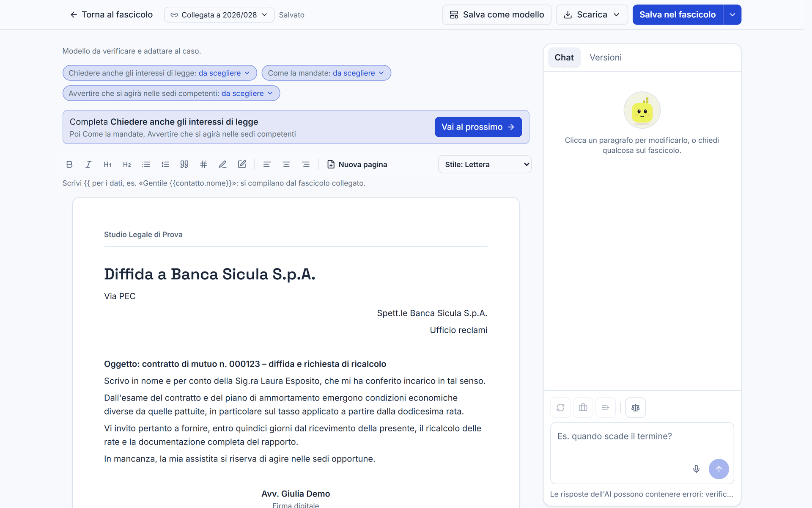
Task: Set Heading 1 style (H1)
Action: click(108, 164)
